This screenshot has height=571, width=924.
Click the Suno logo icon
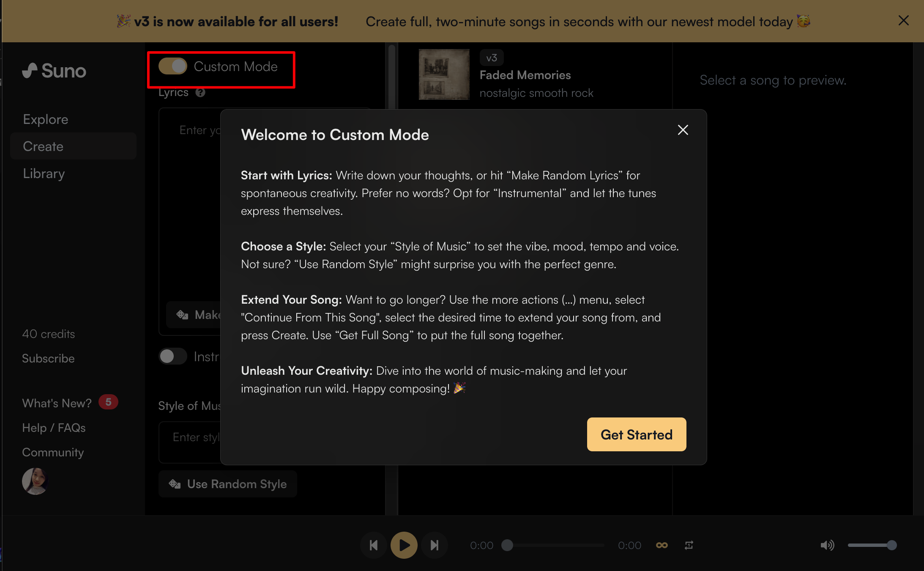tap(30, 70)
